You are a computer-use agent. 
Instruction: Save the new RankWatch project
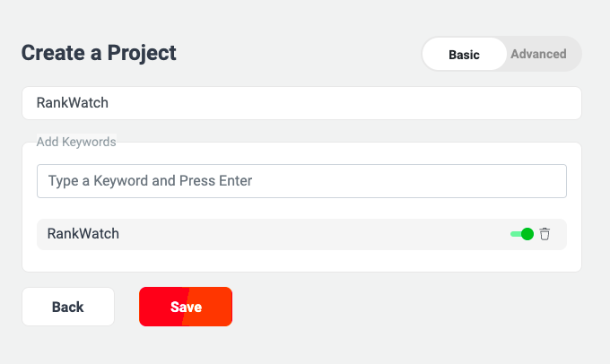coord(186,307)
